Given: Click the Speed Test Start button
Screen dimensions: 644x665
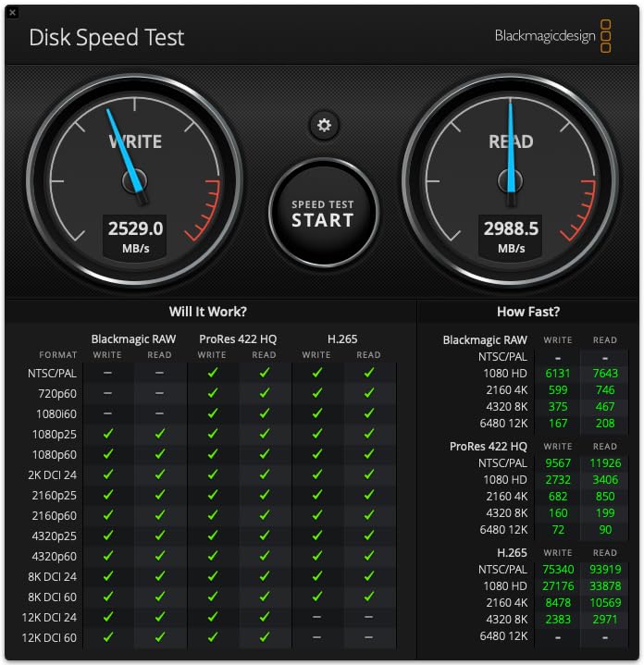Looking at the screenshot, I should coord(323,214).
